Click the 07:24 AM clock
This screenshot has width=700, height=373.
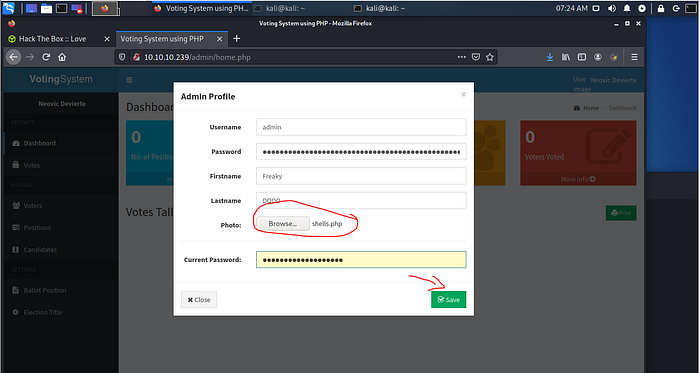571,8
